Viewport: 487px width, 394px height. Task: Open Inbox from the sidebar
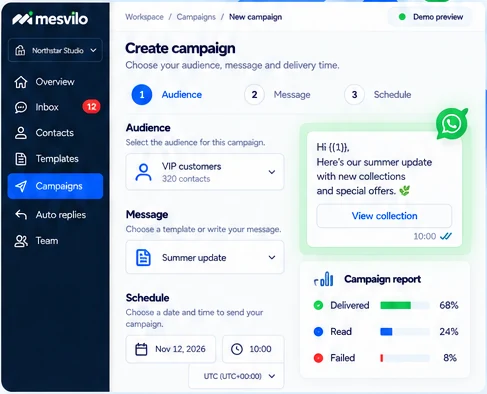55,107
